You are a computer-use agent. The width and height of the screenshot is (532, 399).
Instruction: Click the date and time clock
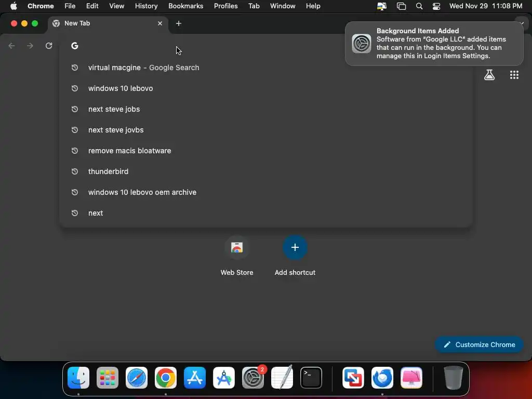486,6
